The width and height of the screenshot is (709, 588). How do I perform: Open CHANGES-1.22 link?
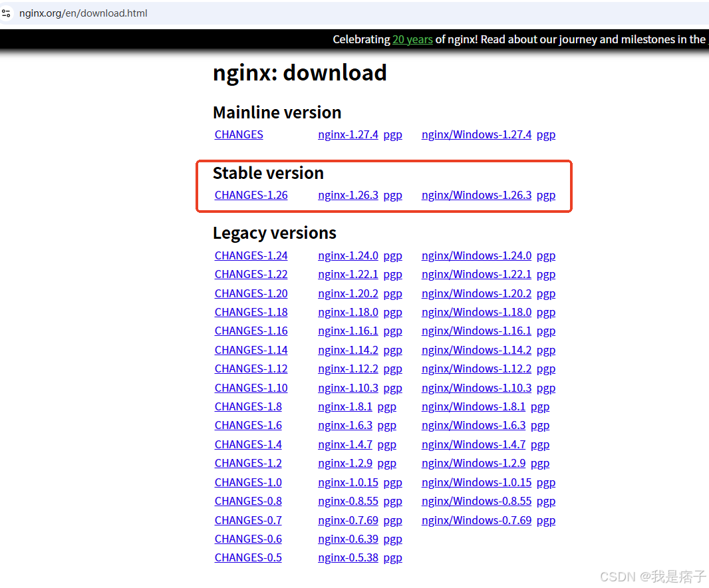(251, 275)
